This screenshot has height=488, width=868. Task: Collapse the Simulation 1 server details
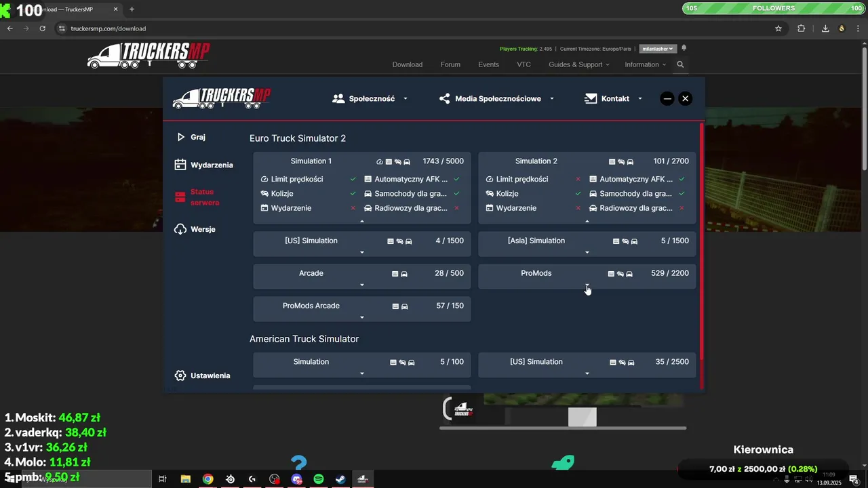[362, 221]
